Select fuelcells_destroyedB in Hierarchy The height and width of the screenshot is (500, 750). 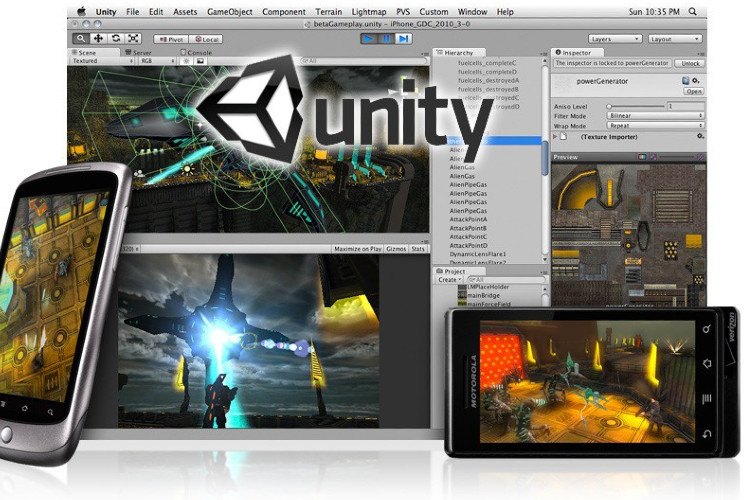pyautogui.click(x=488, y=89)
